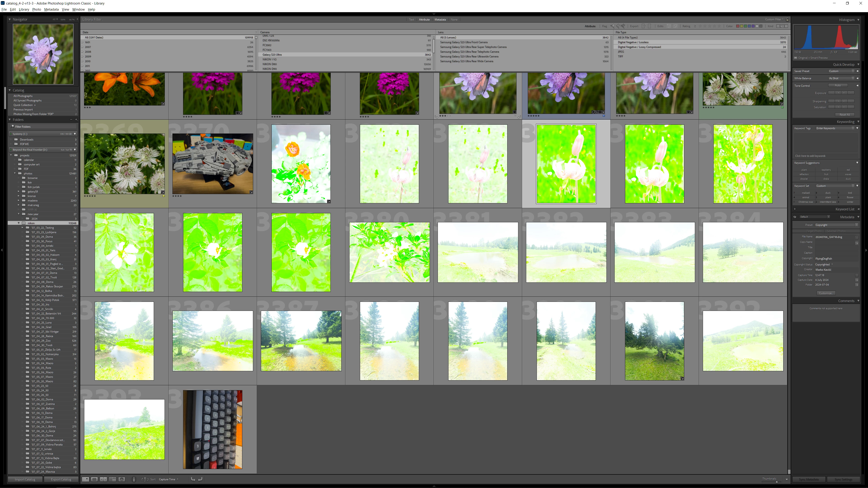Filter by the red color label swatch
This screenshot has width=868, height=488.
pos(738,26)
